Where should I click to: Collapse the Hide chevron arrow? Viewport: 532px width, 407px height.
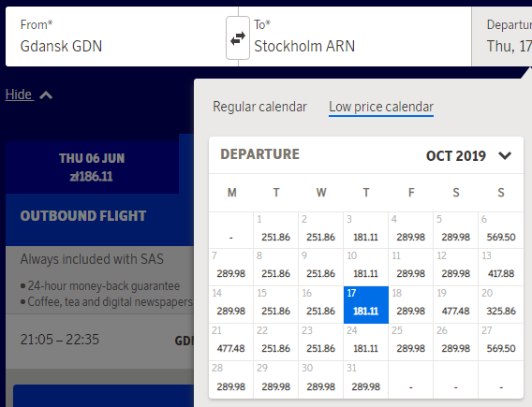[46, 95]
